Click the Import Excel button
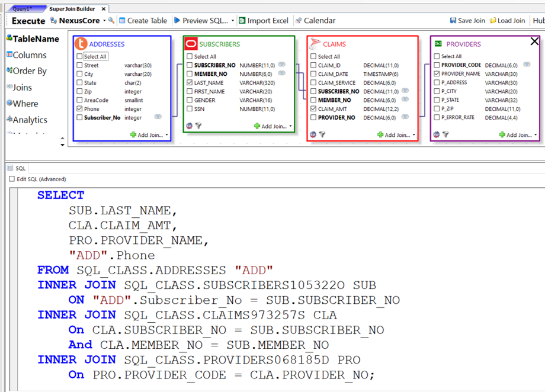 click(263, 20)
